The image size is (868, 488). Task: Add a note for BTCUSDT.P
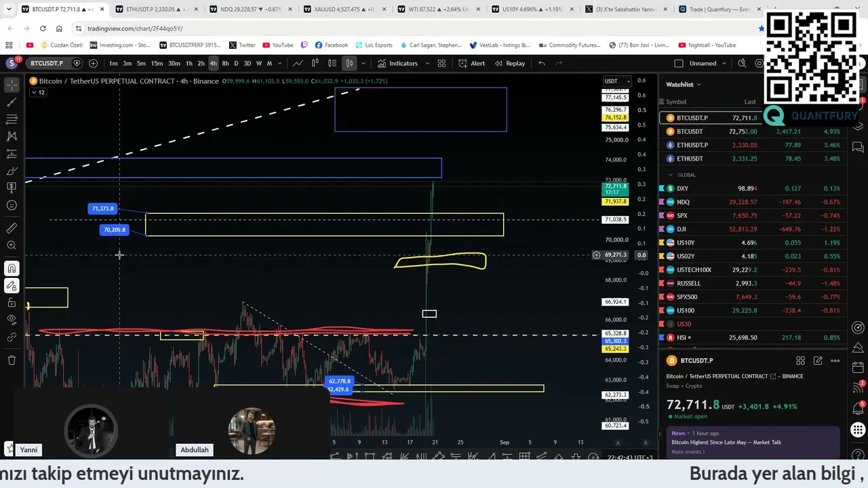click(818, 361)
